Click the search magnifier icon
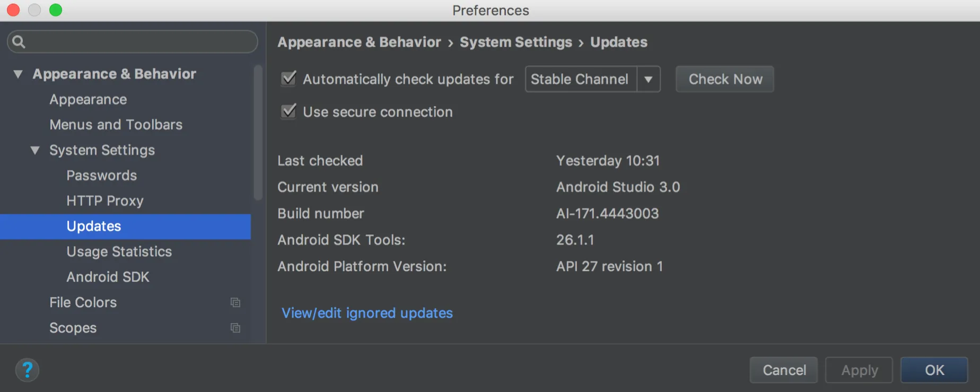This screenshot has height=392, width=980. click(x=19, y=42)
